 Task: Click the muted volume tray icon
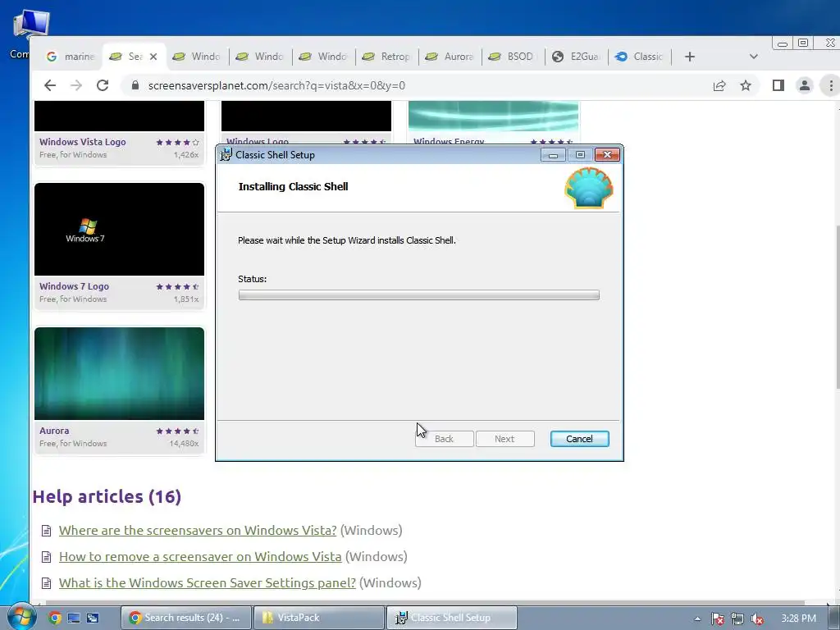pyautogui.click(x=757, y=619)
